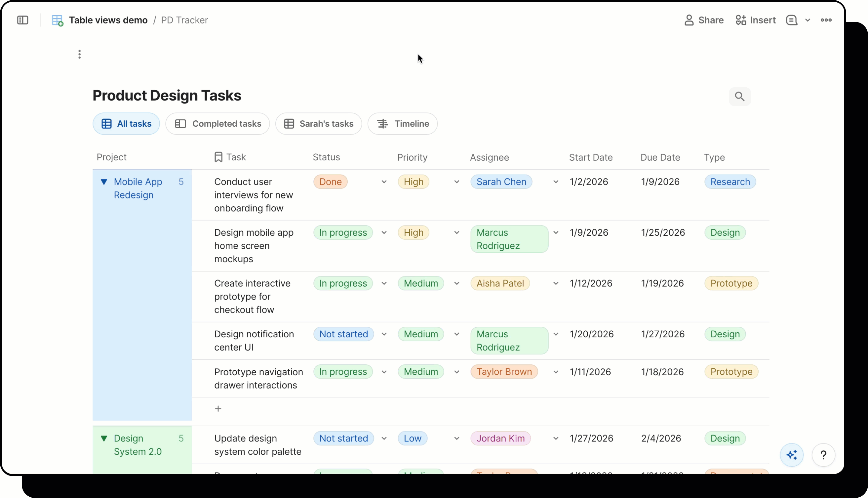
Task: Open help via the question mark icon
Action: pyautogui.click(x=824, y=455)
